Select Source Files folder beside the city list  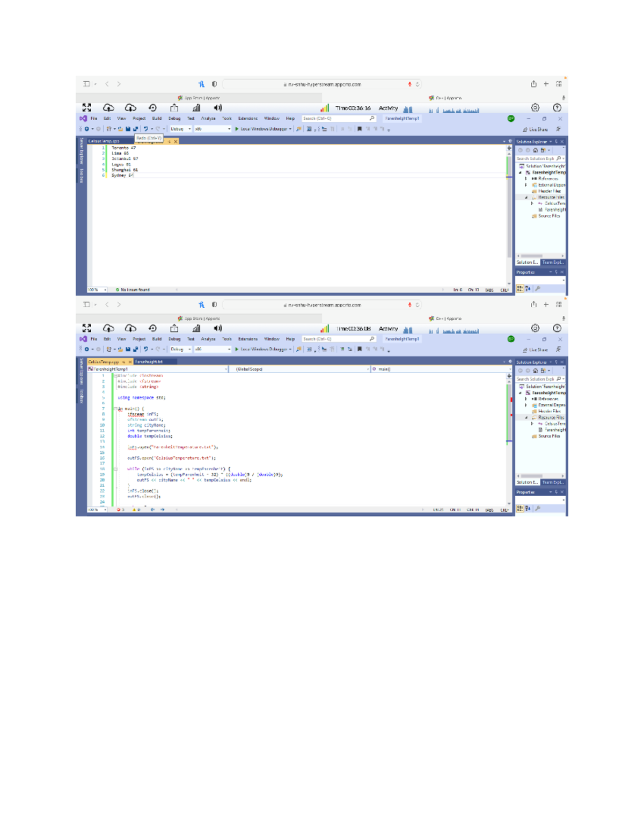coord(548,216)
